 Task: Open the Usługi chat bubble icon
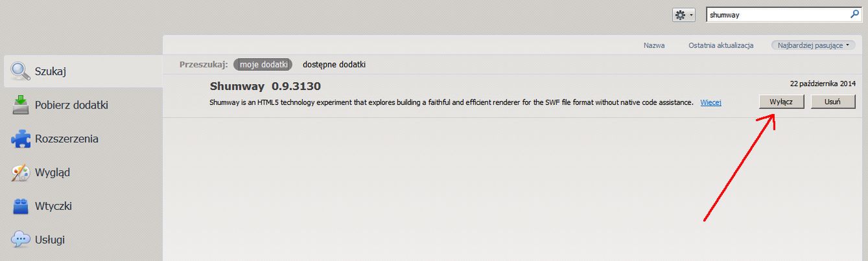[x=21, y=240]
